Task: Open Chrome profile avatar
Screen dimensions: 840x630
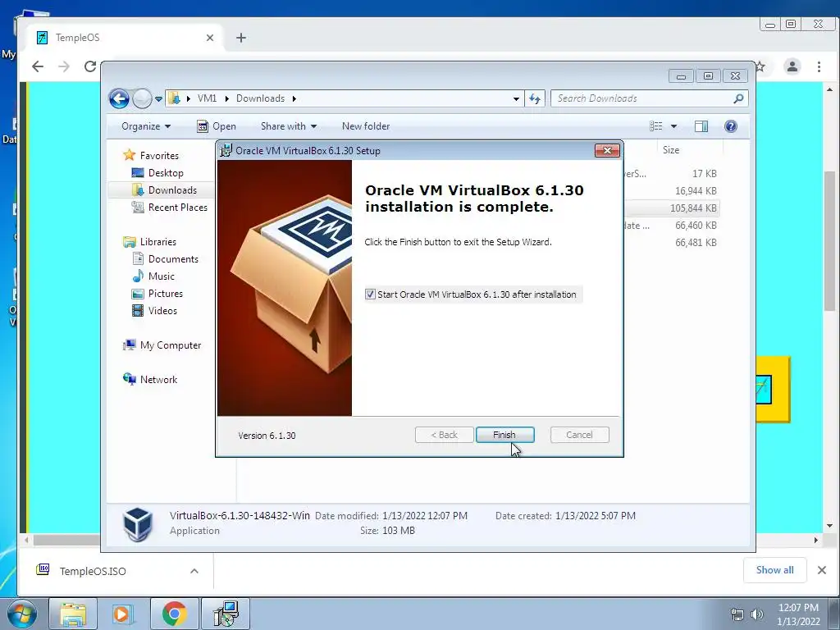Action: [792, 66]
